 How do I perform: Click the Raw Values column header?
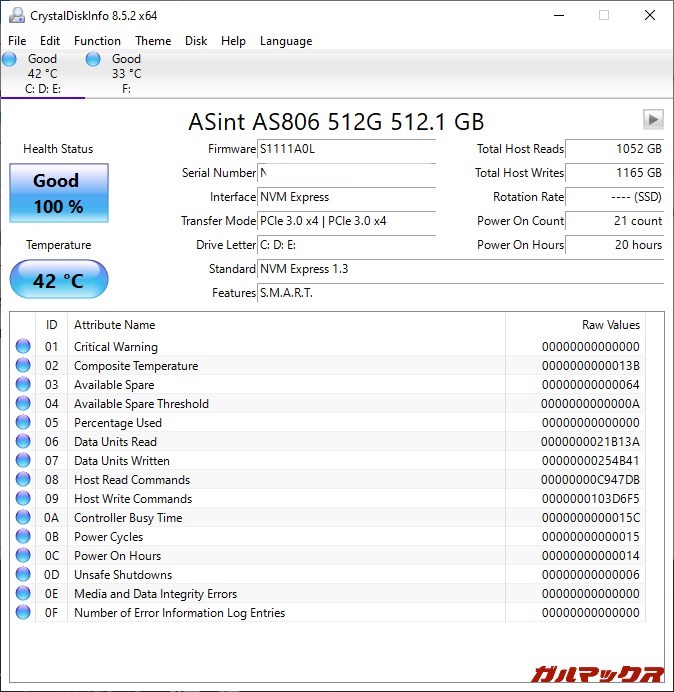[x=610, y=325]
